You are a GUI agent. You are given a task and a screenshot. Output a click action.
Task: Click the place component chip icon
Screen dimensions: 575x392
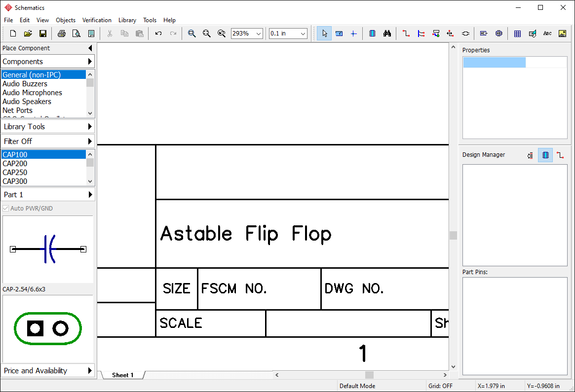click(372, 34)
